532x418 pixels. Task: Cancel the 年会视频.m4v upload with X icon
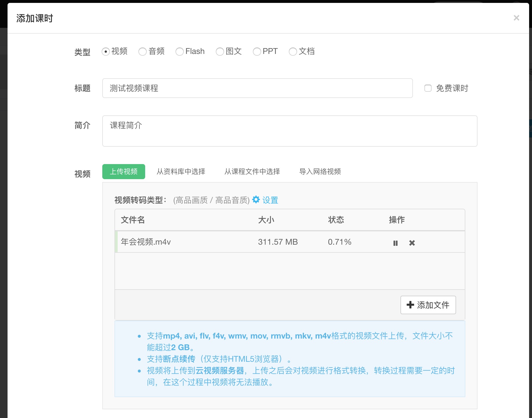pyautogui.click(x=412, y=243)
